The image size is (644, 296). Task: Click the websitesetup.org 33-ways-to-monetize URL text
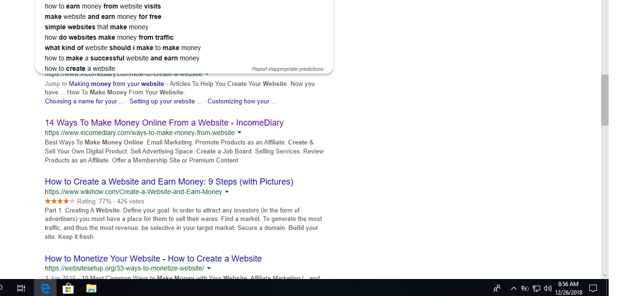pyautogui.click(x=124, y=268)
